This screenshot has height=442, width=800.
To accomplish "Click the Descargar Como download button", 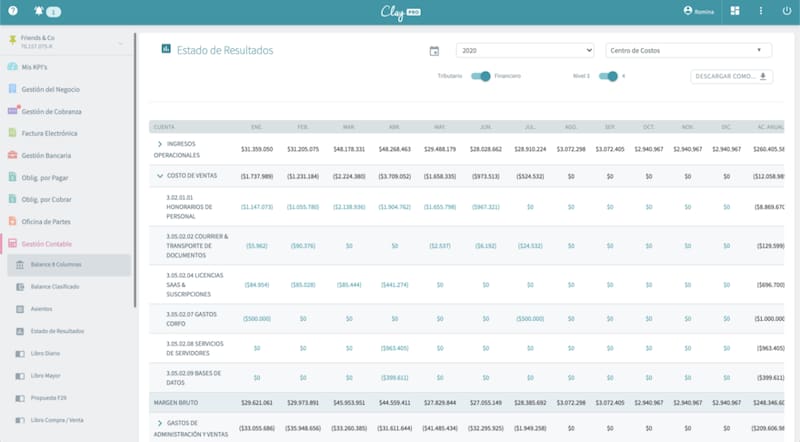I will [x=731, y=76].
